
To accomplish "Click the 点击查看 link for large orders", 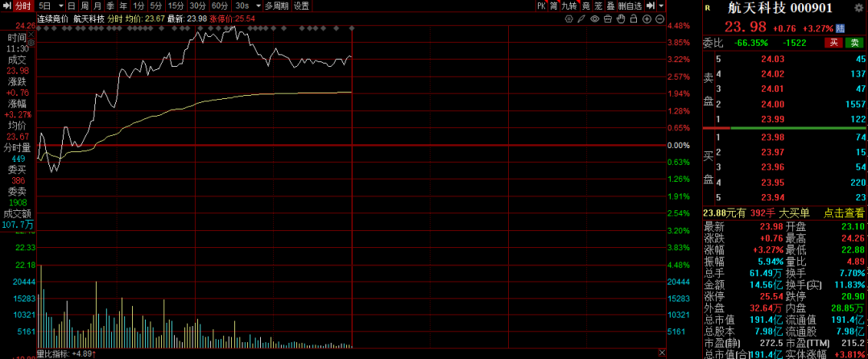I will [x=844, y=213].
